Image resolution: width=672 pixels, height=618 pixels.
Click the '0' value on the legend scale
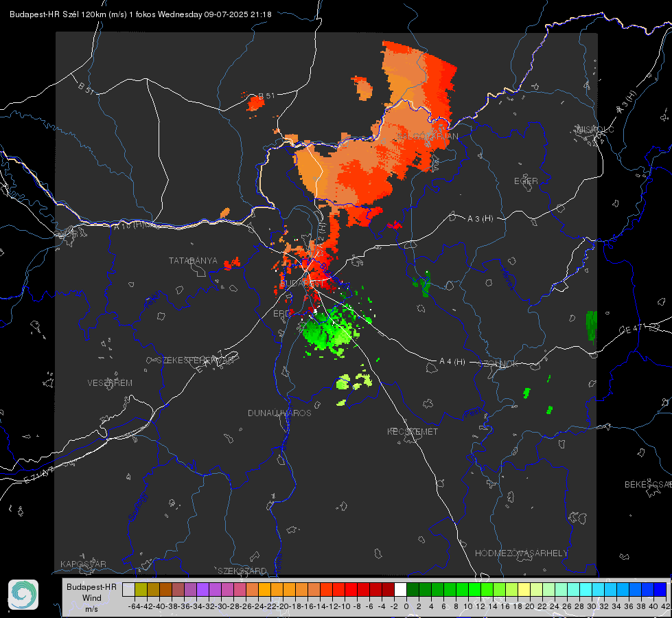point(406,606)
